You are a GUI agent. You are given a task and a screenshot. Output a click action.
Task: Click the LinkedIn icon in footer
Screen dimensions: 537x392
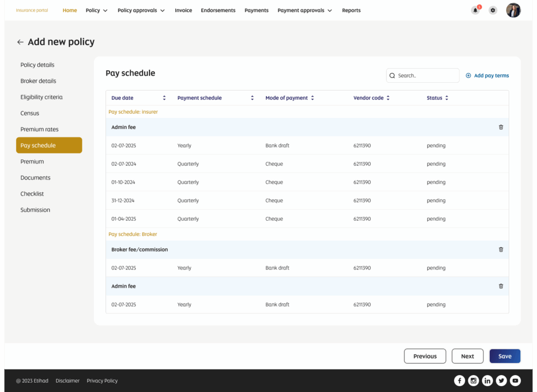(x=487, y=381)
